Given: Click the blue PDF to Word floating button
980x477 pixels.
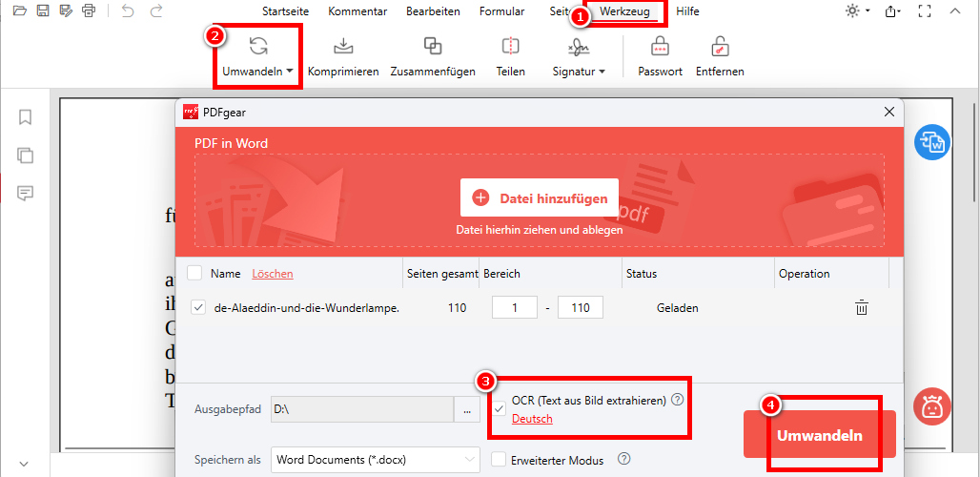Looking at the screenshot, I should (x=932, y=143).
